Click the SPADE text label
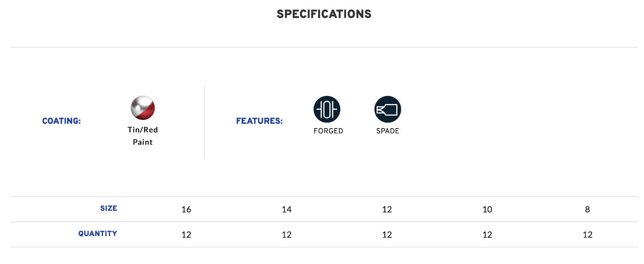Viewport: 644px width, 264px height. point(388,131)
